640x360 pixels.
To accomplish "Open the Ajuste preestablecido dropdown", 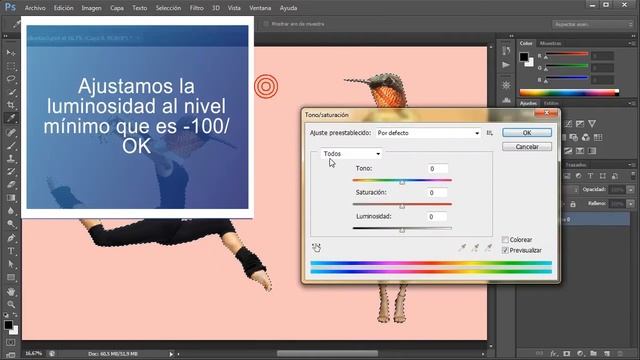I will tap(428, 133).
